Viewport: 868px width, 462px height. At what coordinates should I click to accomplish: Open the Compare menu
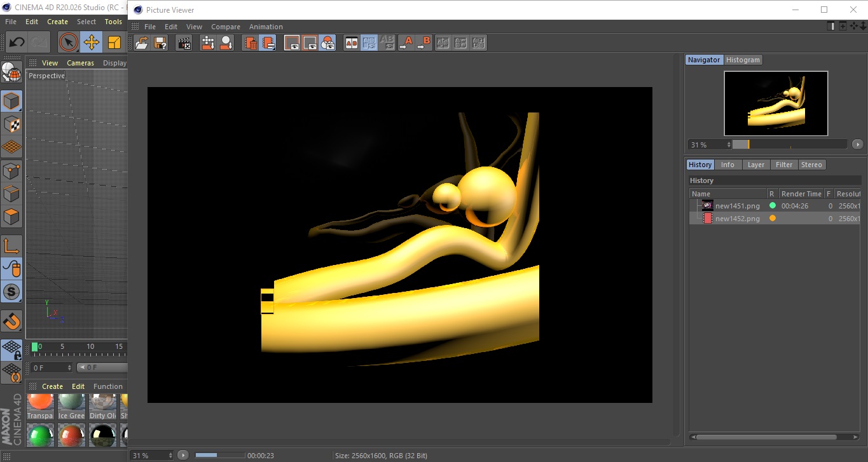[x=225, y=27]
